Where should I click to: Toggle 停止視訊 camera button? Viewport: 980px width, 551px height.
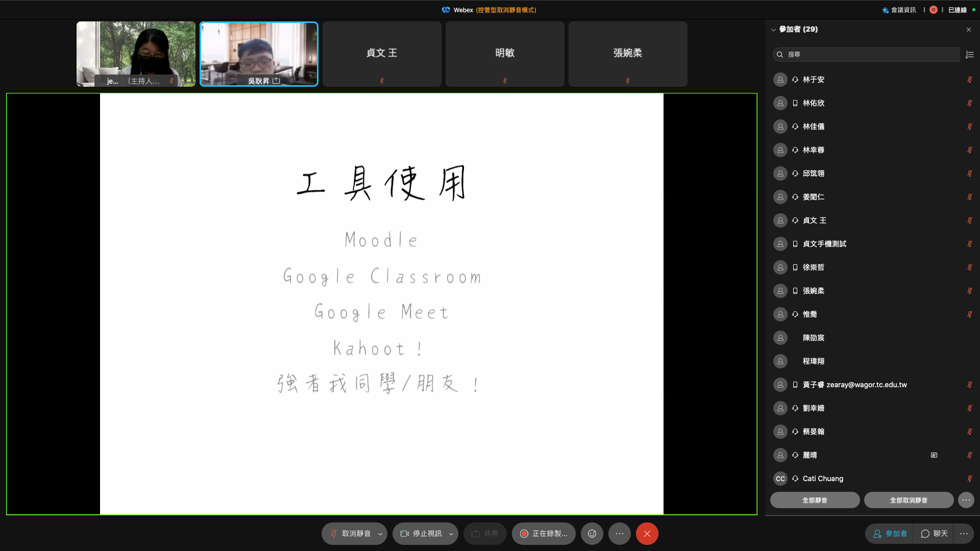tap(422, 534)
